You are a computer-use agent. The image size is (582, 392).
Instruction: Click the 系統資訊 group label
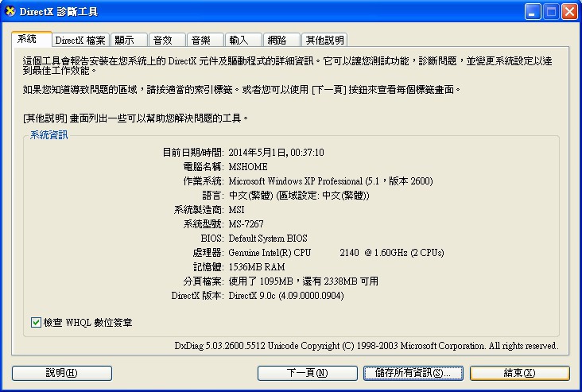click(48, 134)
